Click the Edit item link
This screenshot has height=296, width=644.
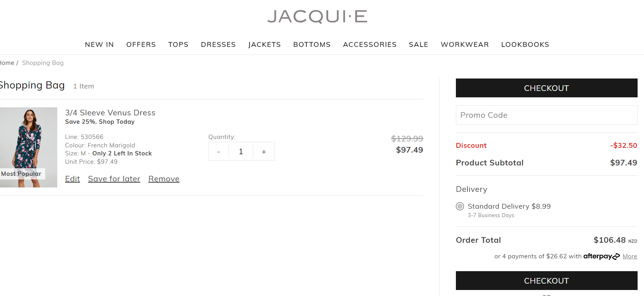point(72,179)
